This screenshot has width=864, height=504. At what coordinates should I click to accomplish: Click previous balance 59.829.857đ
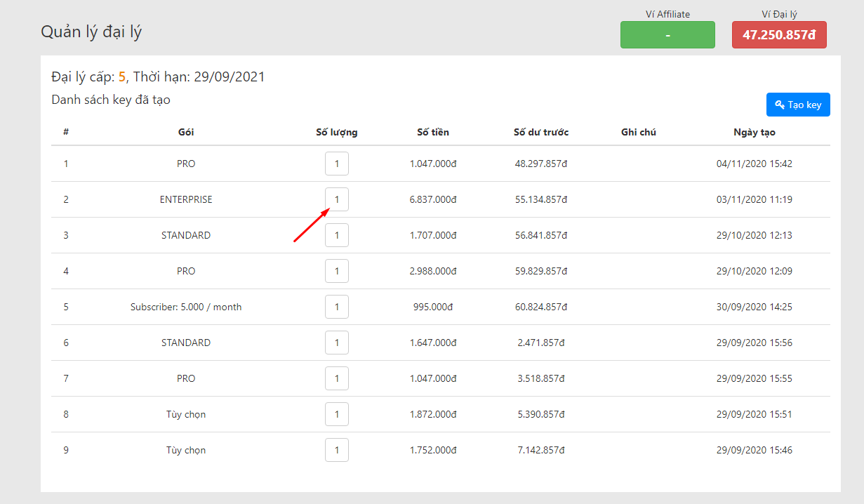541,271
